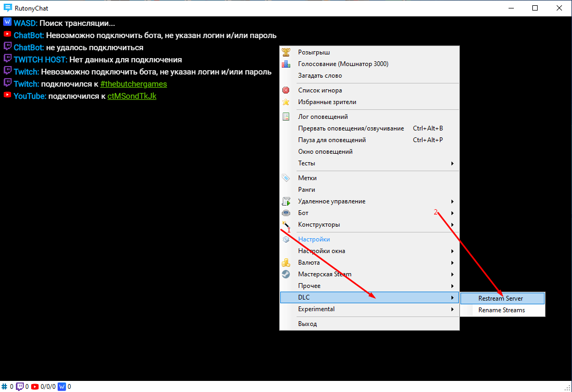
Task: Click the YouTube counter icon in the status bar
Action: 35,387
